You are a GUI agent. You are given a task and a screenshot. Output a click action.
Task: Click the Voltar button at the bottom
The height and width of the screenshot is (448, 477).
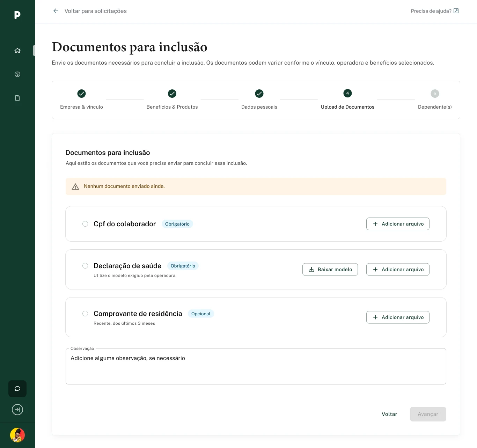coord(389,414)
